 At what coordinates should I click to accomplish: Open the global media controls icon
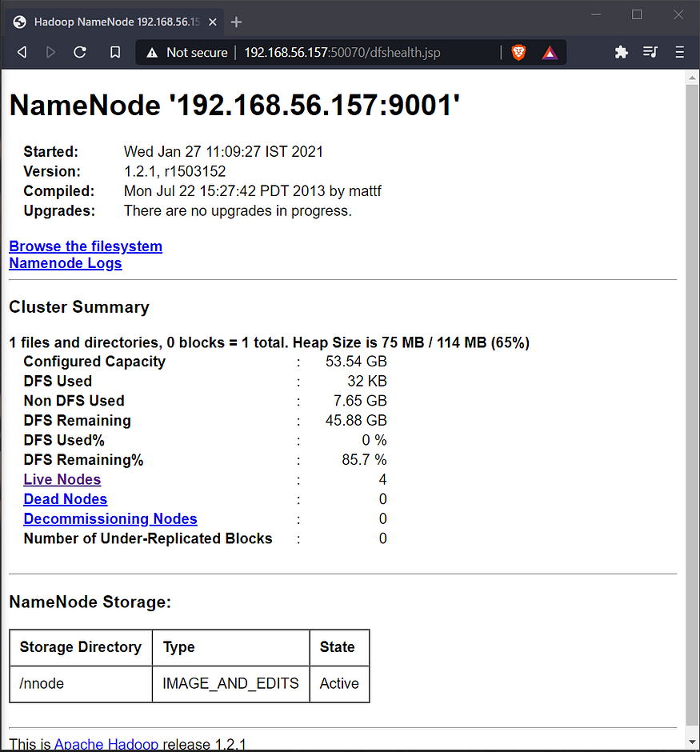(650, 52)
